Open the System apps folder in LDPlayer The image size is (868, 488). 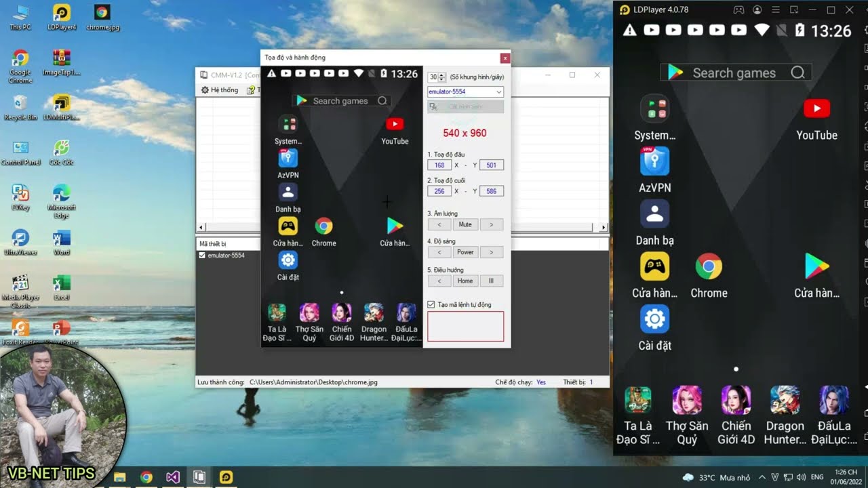pyautogui.click(x=655, y=117)
